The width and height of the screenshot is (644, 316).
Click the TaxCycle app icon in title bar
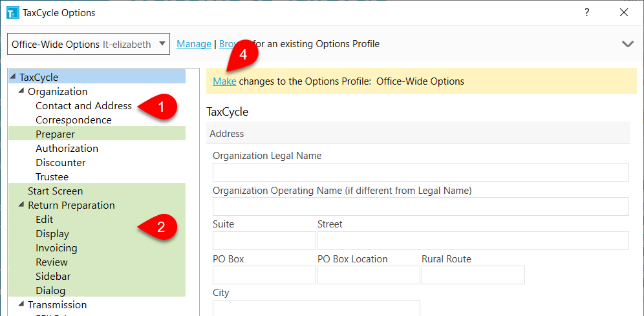pos(12,12)
